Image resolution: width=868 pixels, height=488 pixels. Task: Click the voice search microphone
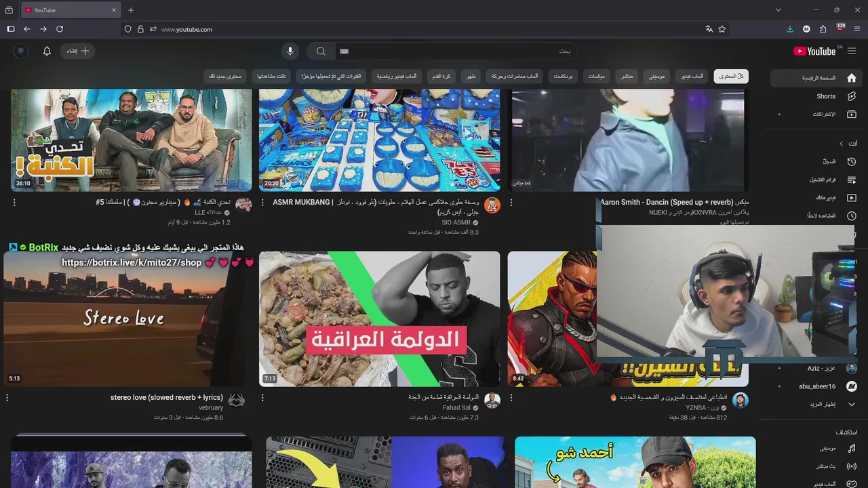click(x=290, y=51)
